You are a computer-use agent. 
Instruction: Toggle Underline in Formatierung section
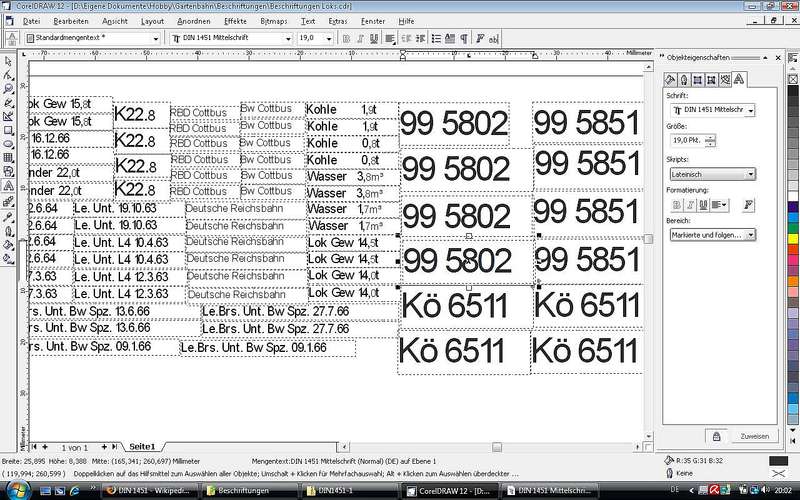coord(703,205)
